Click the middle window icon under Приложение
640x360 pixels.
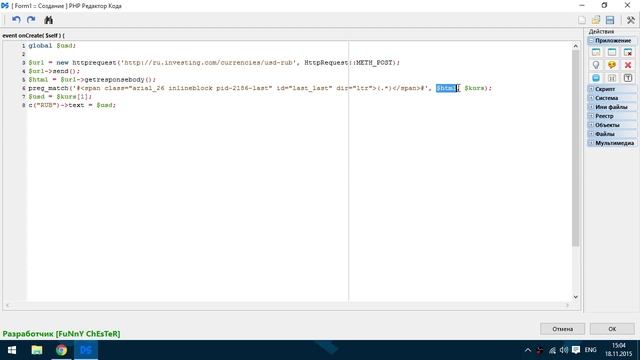pos(612,52)
